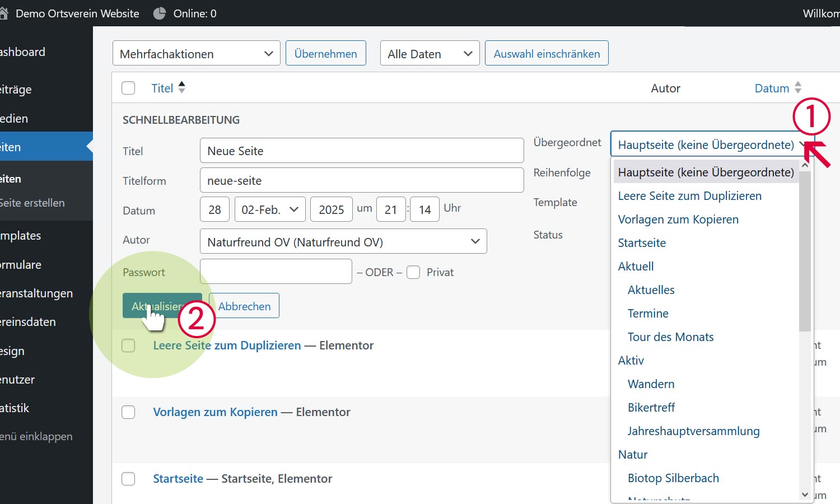This screenshot has width=840, height=504.
Task: Click the home icon beside Demo Ortsverein Website
Action: (x=3, y=13)
